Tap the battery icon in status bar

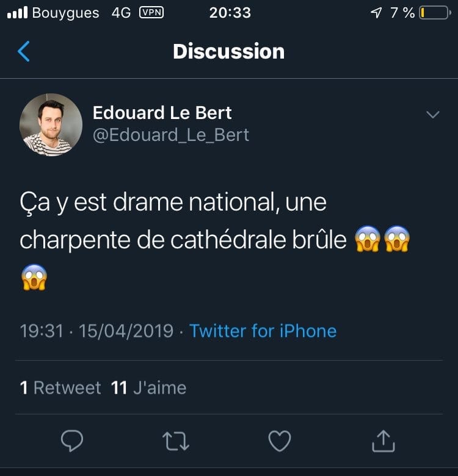pyautogui.click(x=434, y=13)
